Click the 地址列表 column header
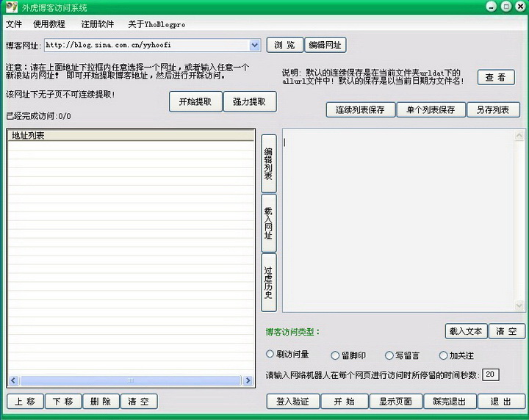The image size is (529, 420). pos(131,136)
